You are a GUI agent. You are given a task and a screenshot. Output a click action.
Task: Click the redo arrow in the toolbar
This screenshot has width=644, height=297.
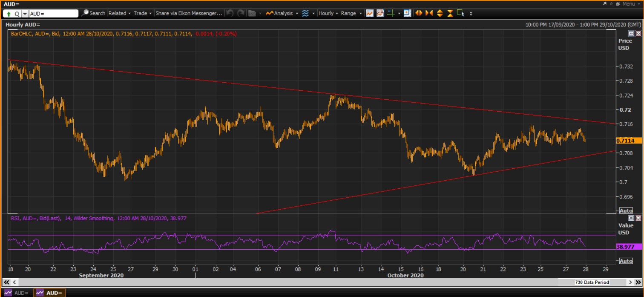click(x=241, y=13)
